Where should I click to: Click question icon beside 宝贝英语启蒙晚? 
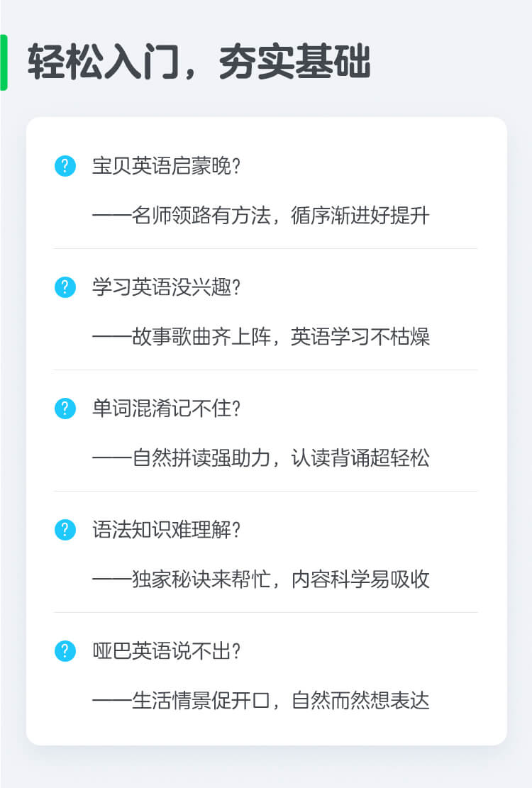click(x=65, y=166)
